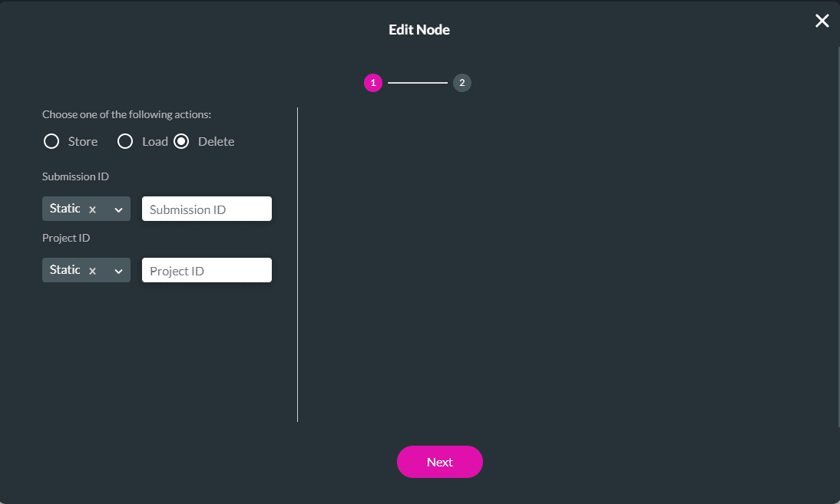Select the Delete radio button
This screenshot has height=504, width=840.
click(x=181, y=141)
